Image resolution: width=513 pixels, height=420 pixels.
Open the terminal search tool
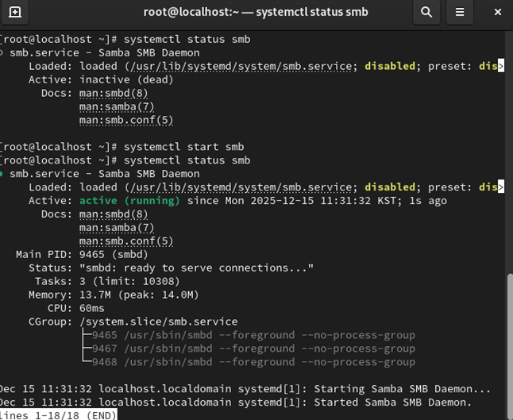pos(426,12)
